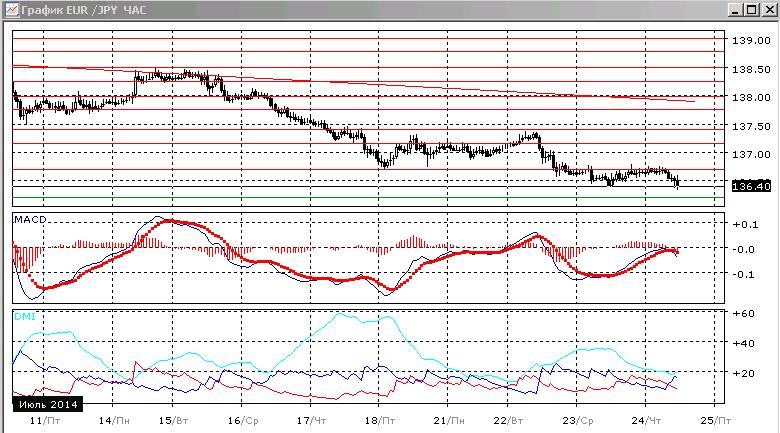780x433 pixels.
Task: Click the +60 DMI scale value
Action: click(x=744, y=314)
